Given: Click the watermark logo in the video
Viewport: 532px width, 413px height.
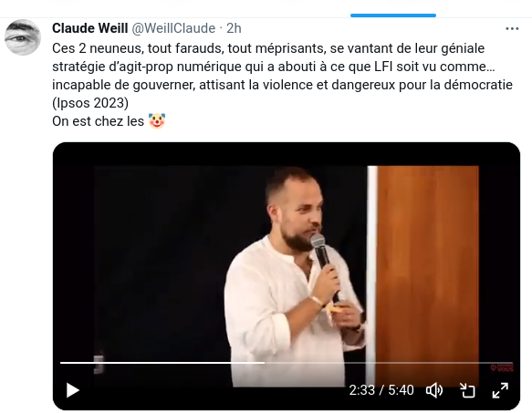Looking at the screenshot, I should [x=502, y=368].
